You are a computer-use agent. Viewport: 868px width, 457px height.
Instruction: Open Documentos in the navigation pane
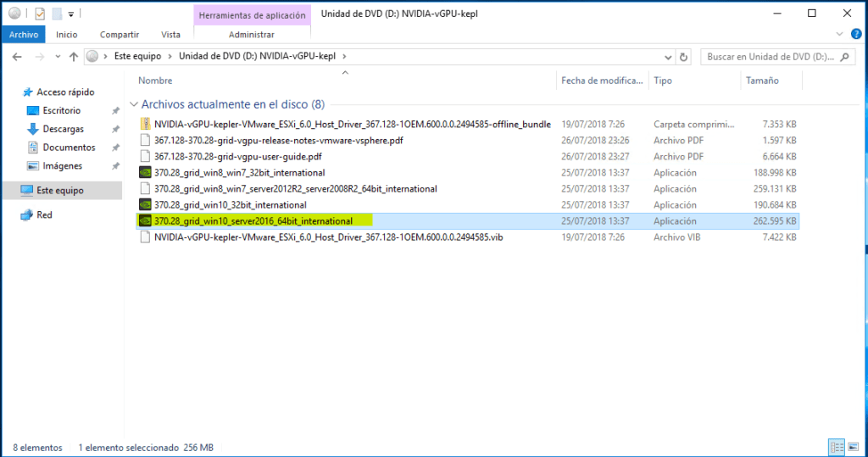click(69, 148)
